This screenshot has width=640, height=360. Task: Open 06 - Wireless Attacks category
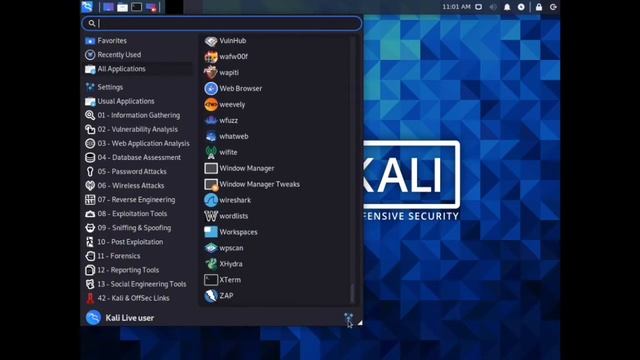[x=138, y=186]
